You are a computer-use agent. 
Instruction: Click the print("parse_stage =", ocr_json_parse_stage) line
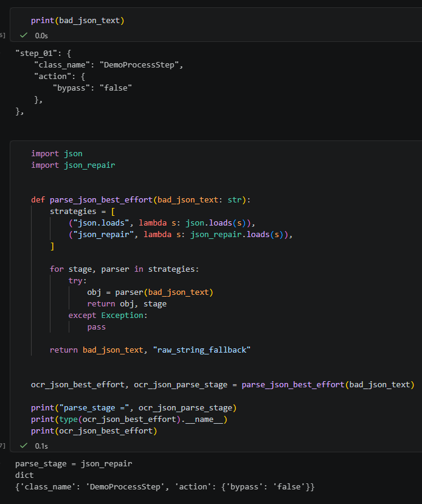coord(134,408)
